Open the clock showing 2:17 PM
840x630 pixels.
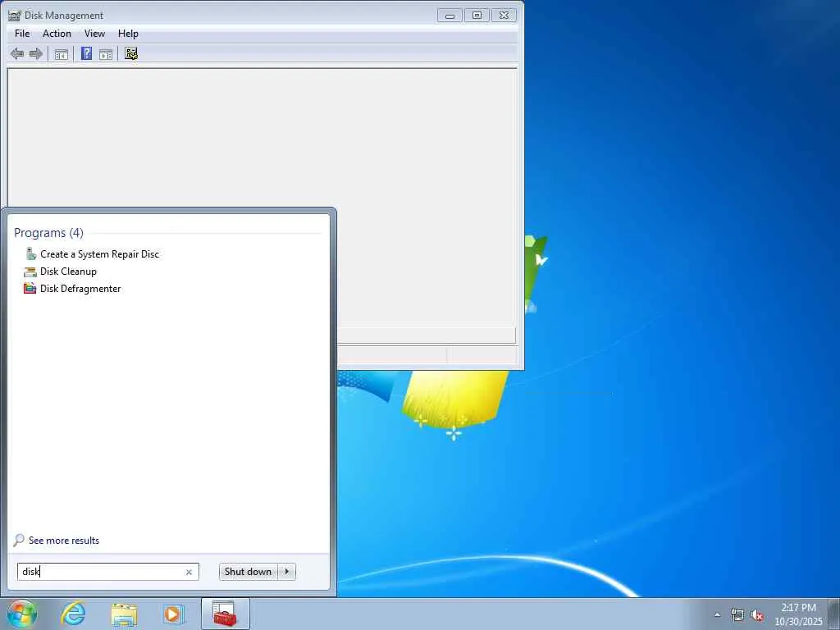click(x=798, y=614)
